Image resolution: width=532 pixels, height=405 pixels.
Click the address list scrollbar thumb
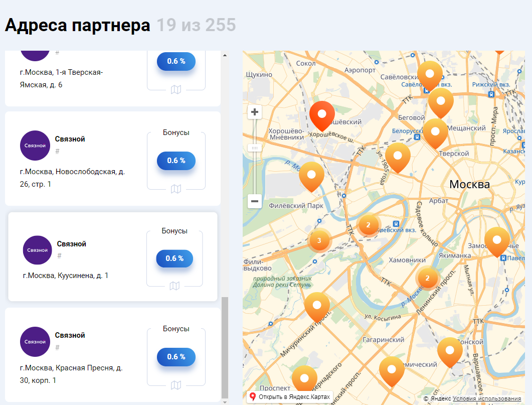[225, 348]
